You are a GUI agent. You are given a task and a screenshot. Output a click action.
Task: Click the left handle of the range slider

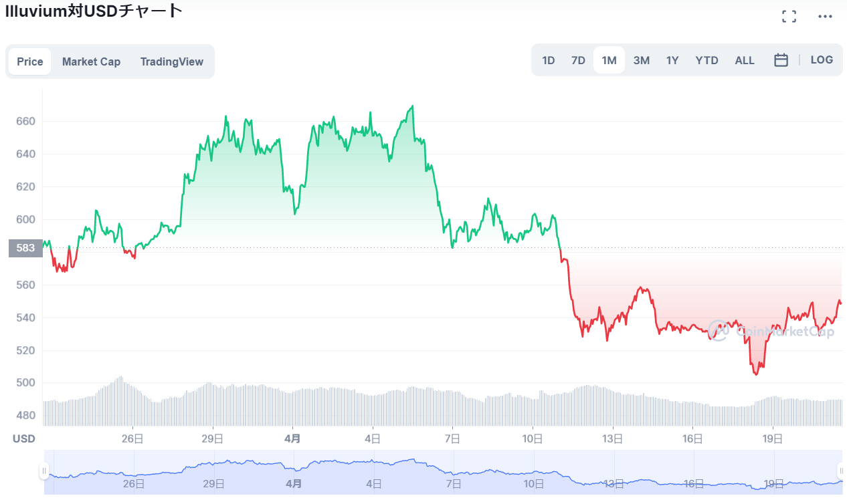(45, 471)
